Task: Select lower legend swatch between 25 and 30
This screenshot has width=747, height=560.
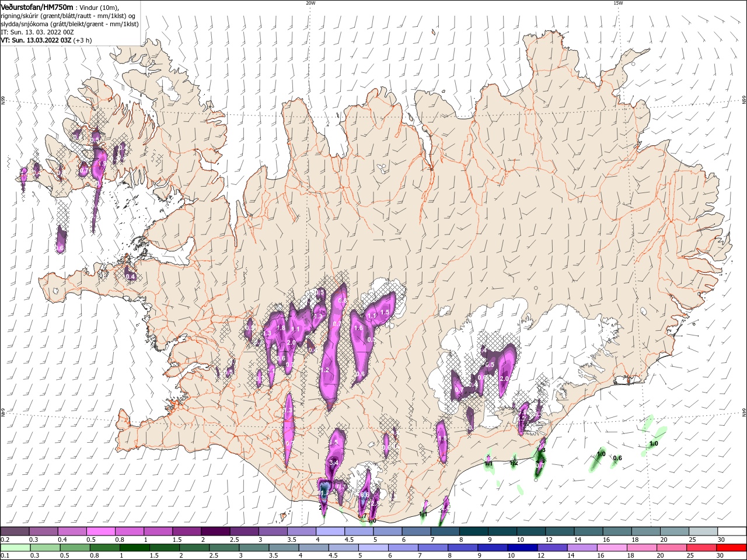Action: tap(703, 548)
